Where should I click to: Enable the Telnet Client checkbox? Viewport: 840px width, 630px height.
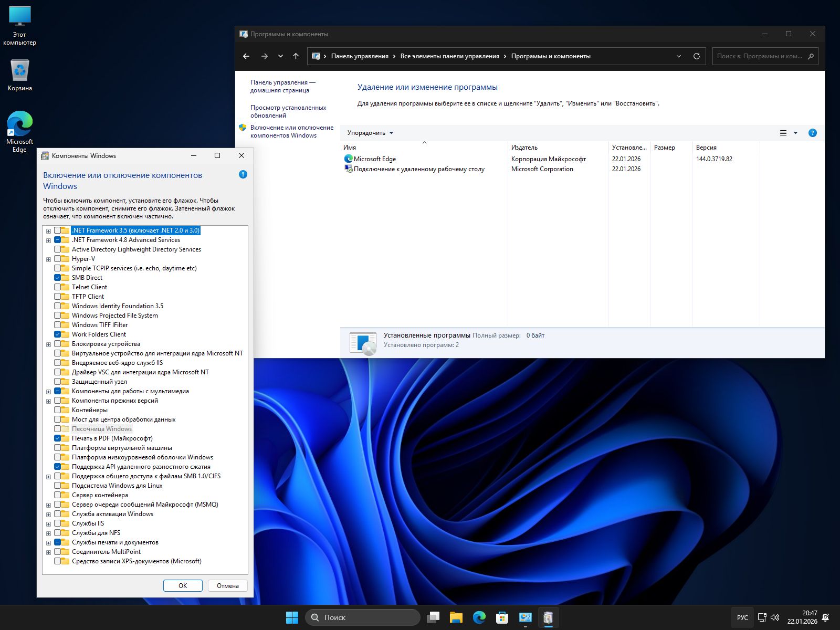pyautogui.click(x=58, y=287)
